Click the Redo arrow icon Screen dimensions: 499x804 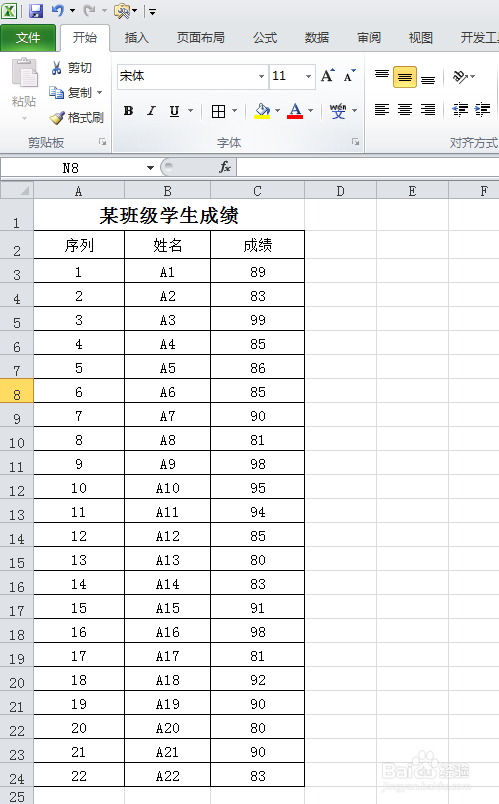pos(89,10)
